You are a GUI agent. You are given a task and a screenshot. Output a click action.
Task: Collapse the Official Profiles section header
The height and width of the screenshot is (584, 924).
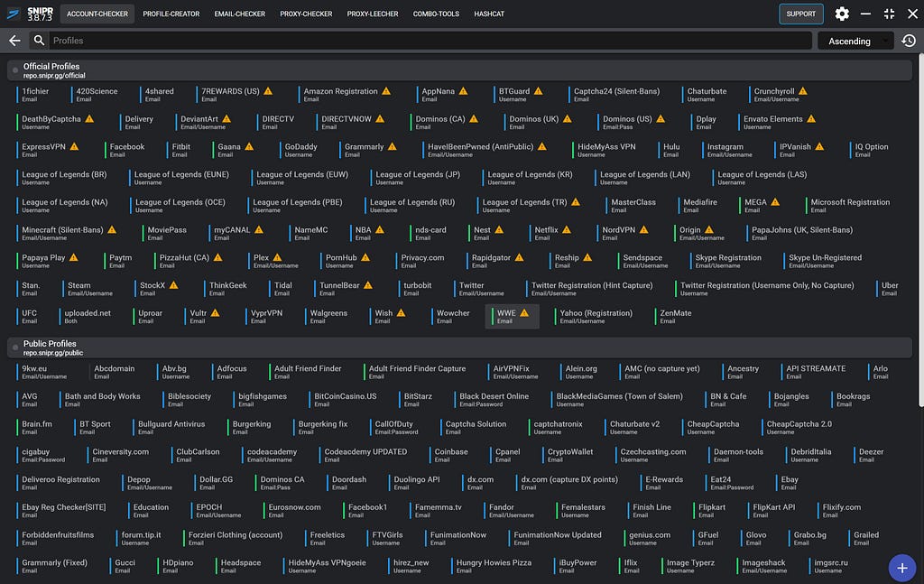459,70
